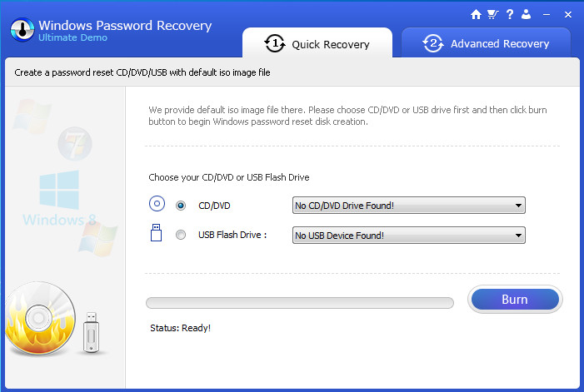Click the Windows Password Recovery title text
The height and width of the screenshot is (392, 584).
pyautogui.click(x=125, y=25)
